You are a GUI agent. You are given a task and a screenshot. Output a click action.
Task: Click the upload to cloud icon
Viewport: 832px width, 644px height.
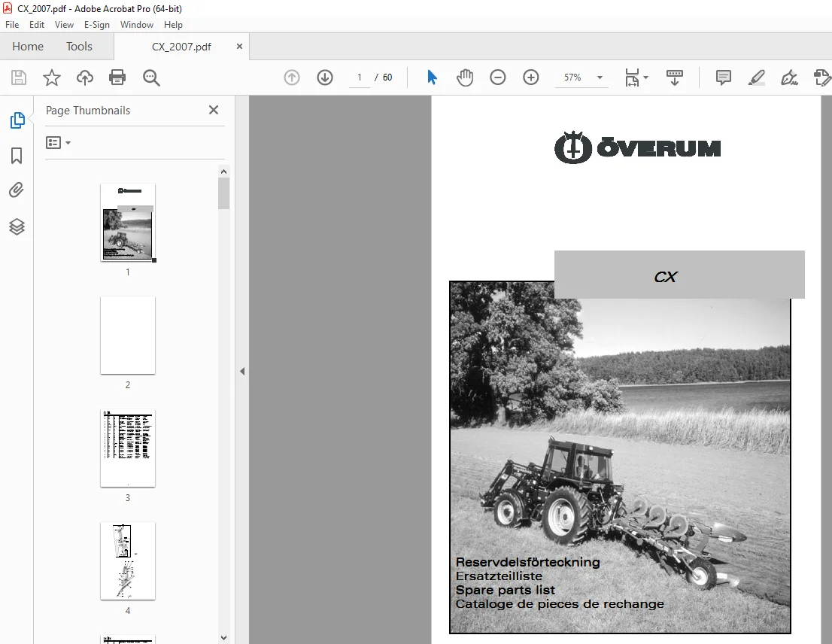pos(84,77)
